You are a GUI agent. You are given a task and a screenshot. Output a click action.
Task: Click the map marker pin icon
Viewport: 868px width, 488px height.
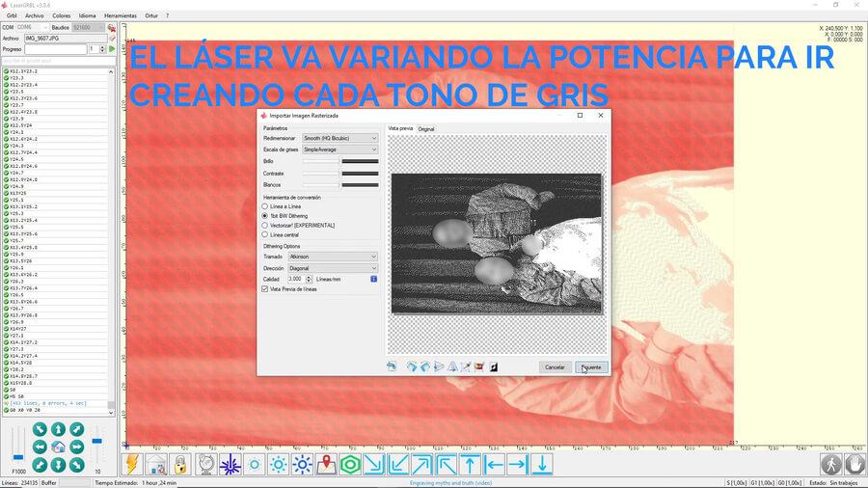[x=326, y=464]
